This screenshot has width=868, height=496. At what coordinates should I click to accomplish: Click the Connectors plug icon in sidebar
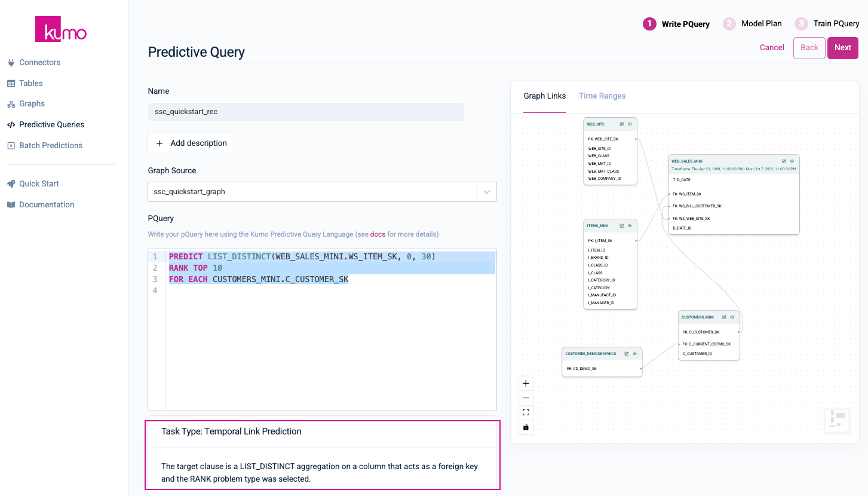pos(11,62)
